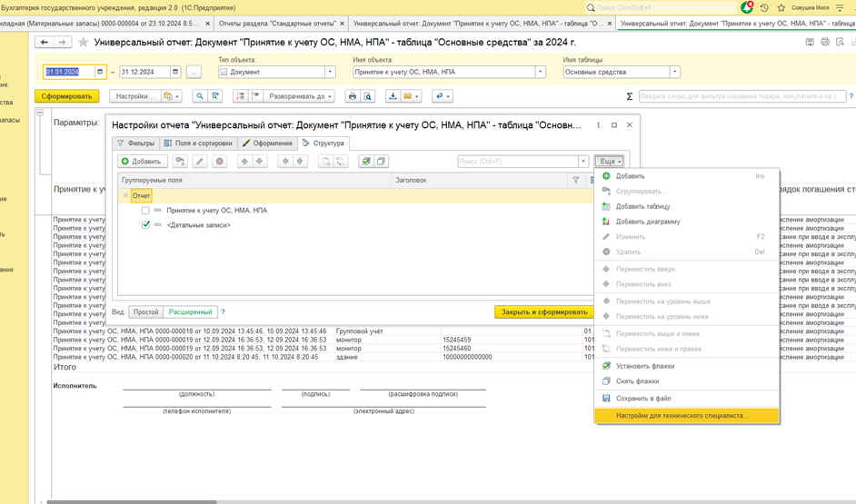Click the find-next magnifier icon
The height and width of the screenshot is (504, 856).
click(x=215, y=96)
